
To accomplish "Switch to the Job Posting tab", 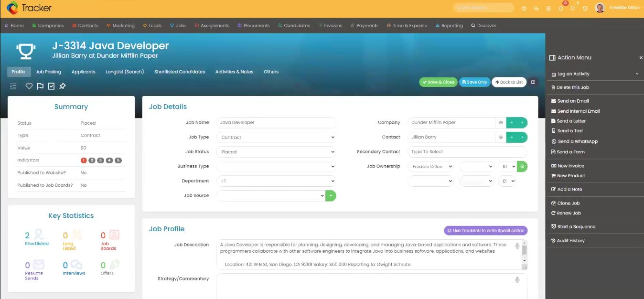I will point(48,72).
